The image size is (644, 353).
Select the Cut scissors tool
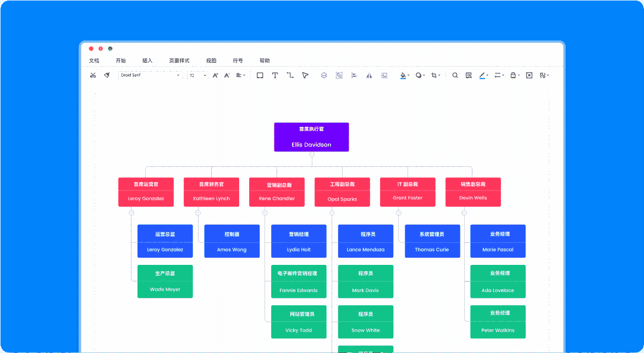pos(93,75)
